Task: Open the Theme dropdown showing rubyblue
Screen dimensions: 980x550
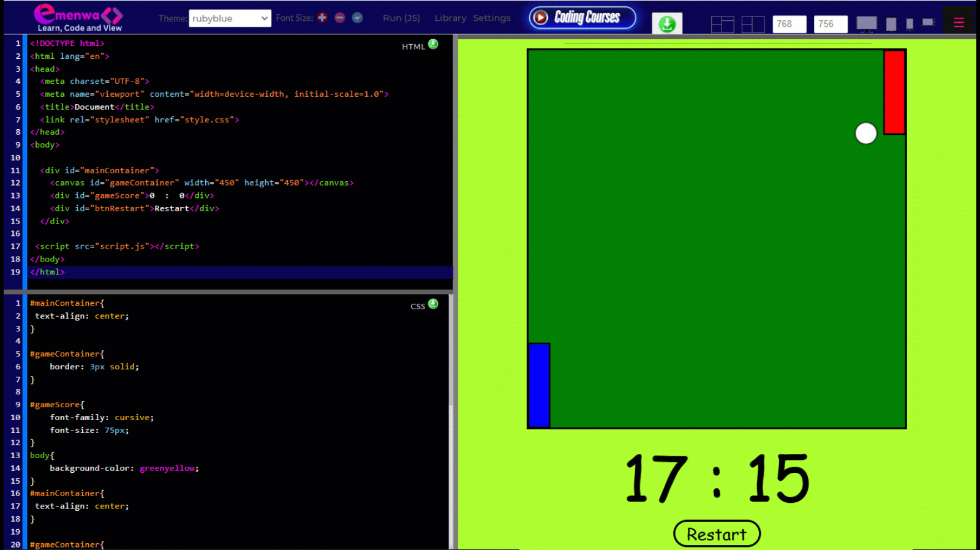Action: tap(230, 18)
